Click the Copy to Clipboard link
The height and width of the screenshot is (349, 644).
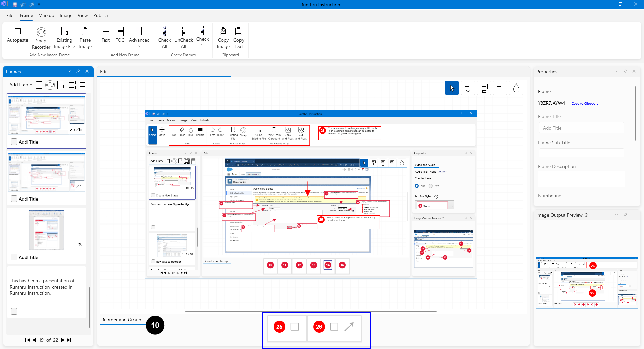pyautogui.click(x=585, y=104)
